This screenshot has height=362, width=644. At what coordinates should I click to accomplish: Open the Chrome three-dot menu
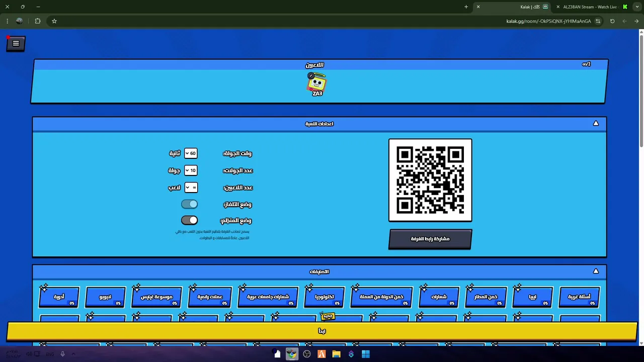pyautogui.click(x=7, y=21)
